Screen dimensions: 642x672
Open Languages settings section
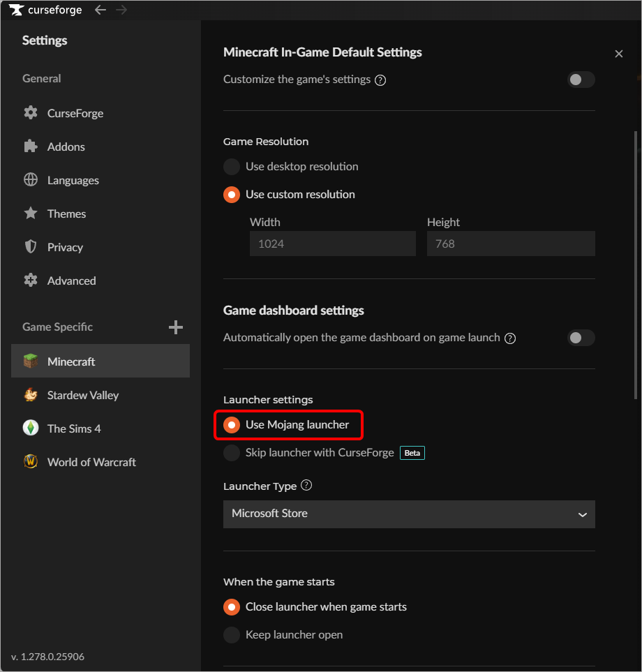pyautogui.click(x=100, y=180)
